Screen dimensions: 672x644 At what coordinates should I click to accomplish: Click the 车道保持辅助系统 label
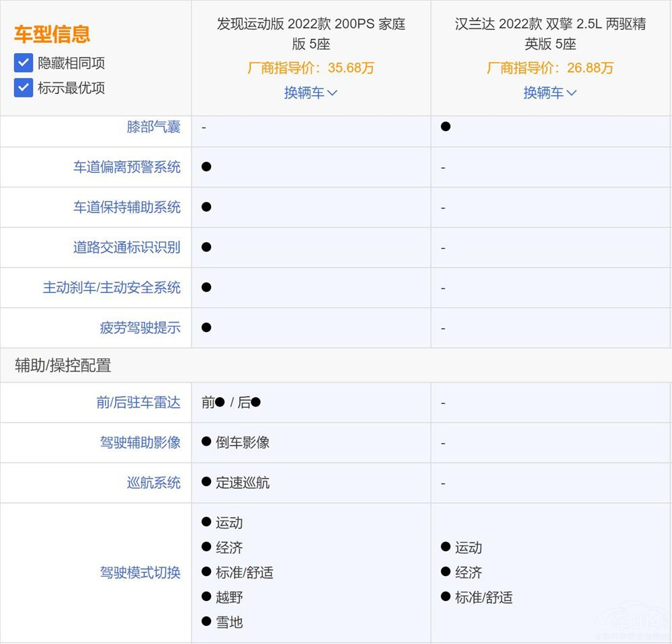[126, 207]
